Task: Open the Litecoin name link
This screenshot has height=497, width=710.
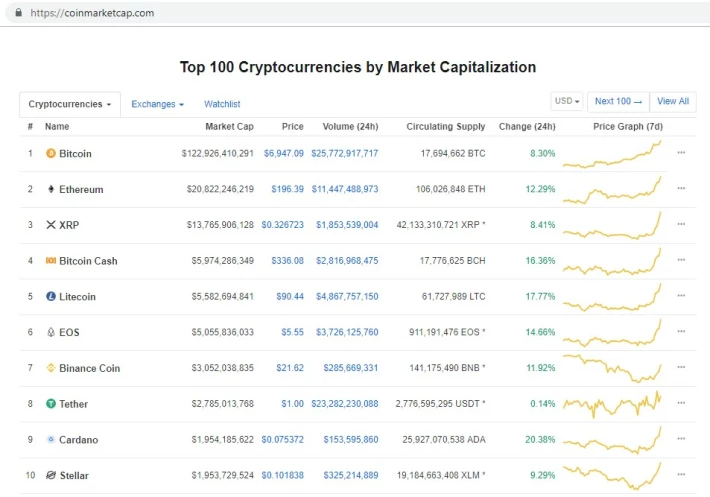Action: (77, 296)
